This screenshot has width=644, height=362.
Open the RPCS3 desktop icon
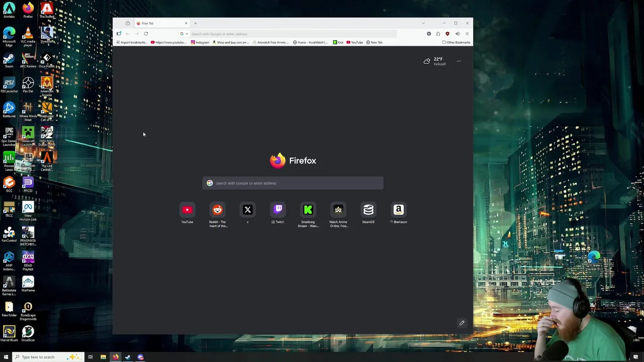(28, 184)
